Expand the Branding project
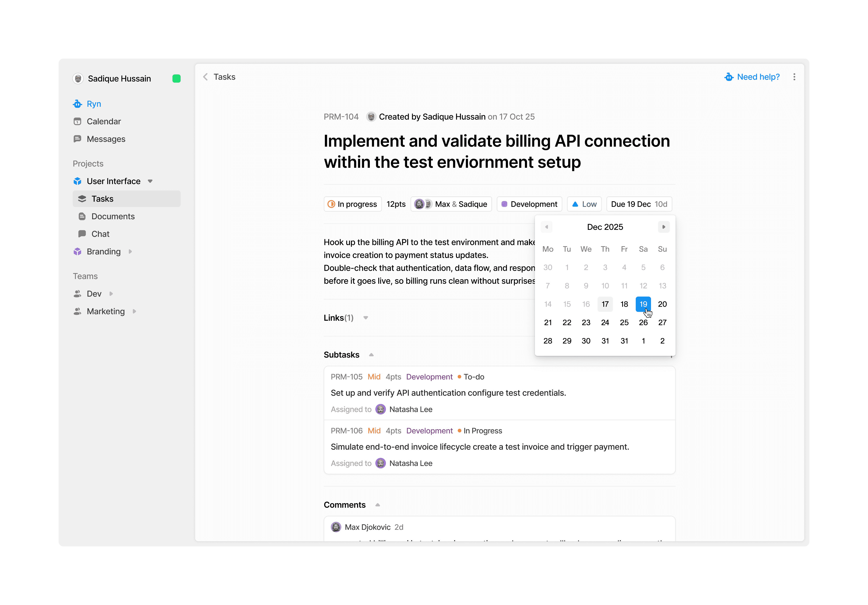 [x=130, y=252]
